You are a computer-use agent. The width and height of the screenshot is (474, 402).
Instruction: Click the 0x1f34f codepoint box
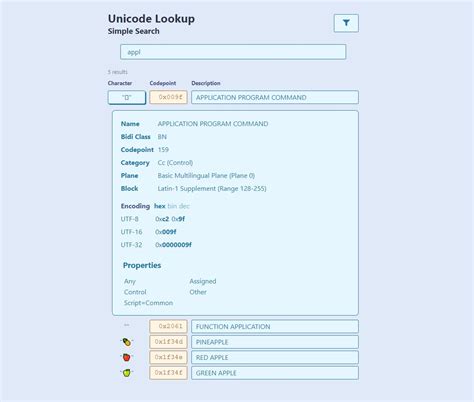tap(168, 373)
